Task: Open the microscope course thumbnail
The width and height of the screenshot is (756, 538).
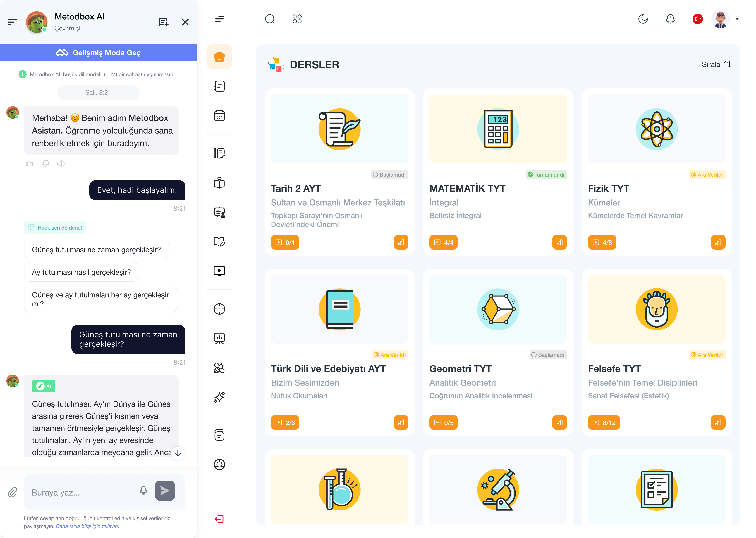Action: coord(498,489)
